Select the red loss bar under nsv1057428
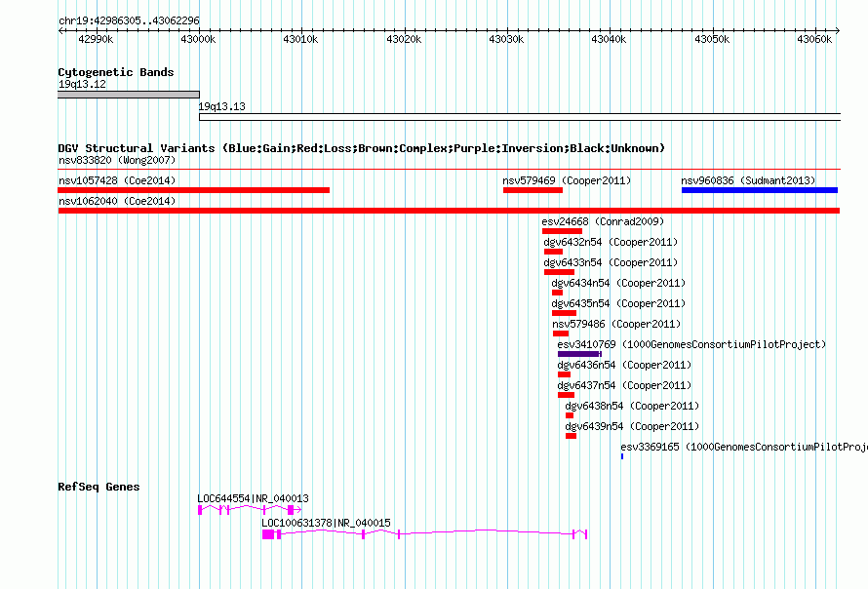 (194, 190)
